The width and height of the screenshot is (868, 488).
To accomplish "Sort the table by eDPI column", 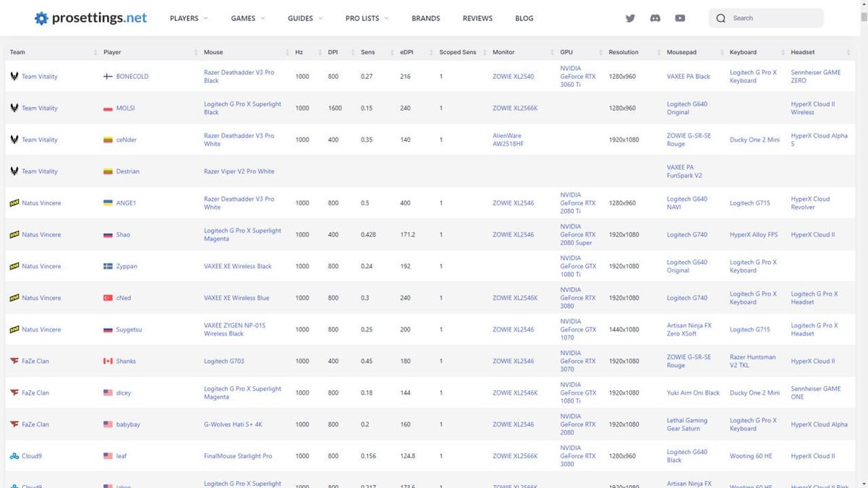I will point(414,52).
